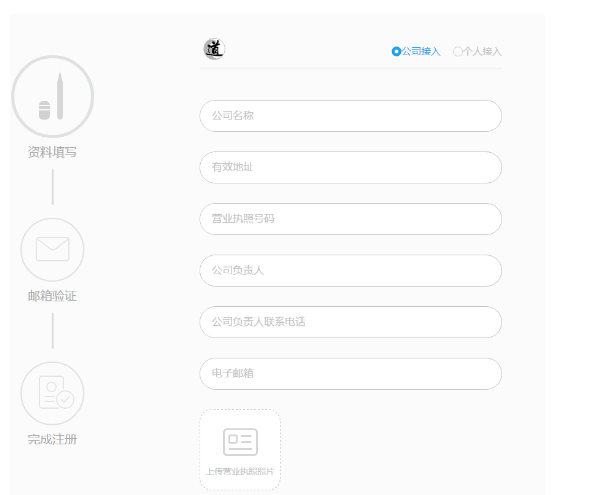Select the 公司接入 radio button
Screen dimensions: 593x495
point(396,51)
